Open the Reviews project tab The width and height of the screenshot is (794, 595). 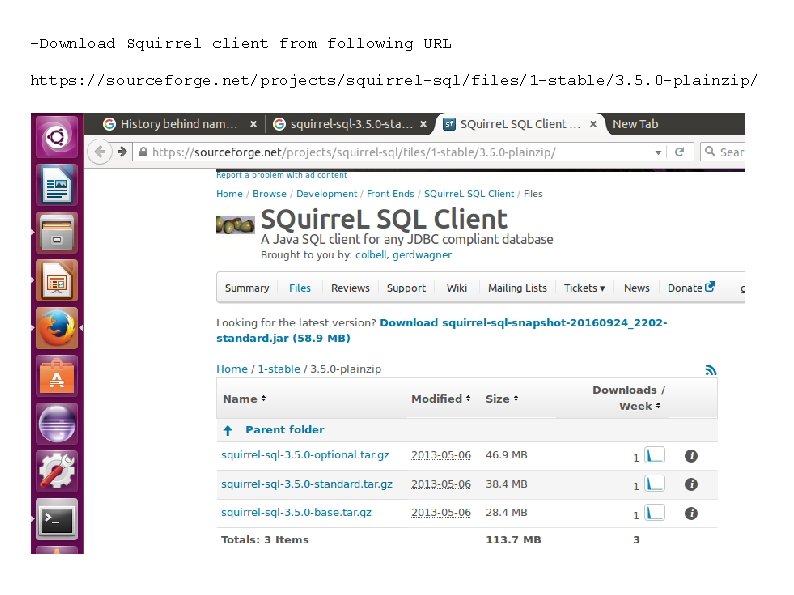point(350,288)
